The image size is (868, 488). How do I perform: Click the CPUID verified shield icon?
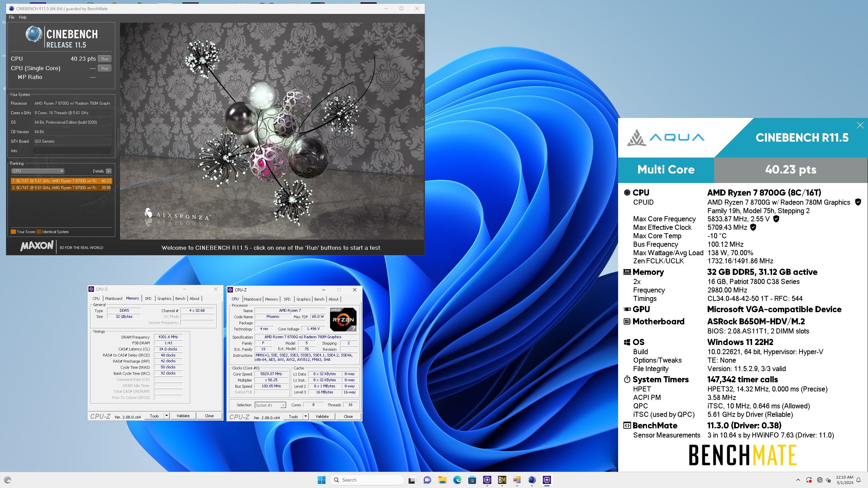click(858, 202)
